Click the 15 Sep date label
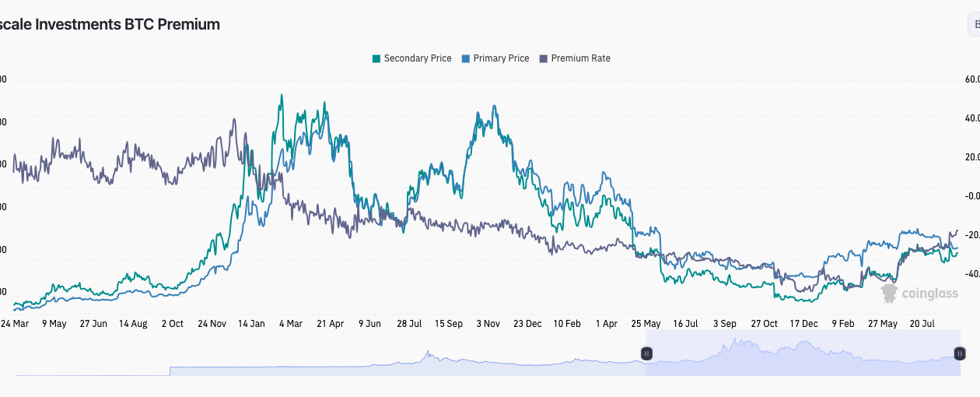Screen dimensions: 980x397 coord(449,323)
